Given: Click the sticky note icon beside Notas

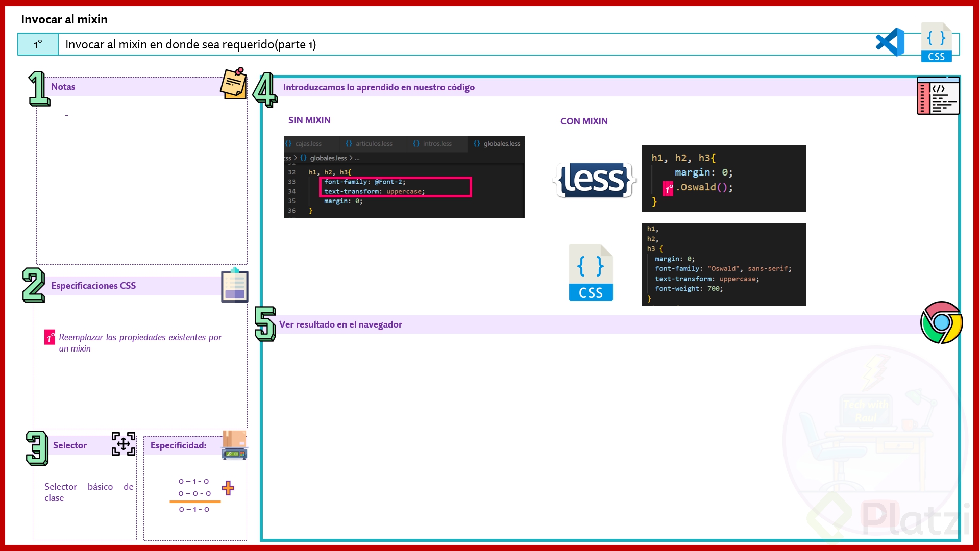Looking at the screenshot, I should [234, 84].
